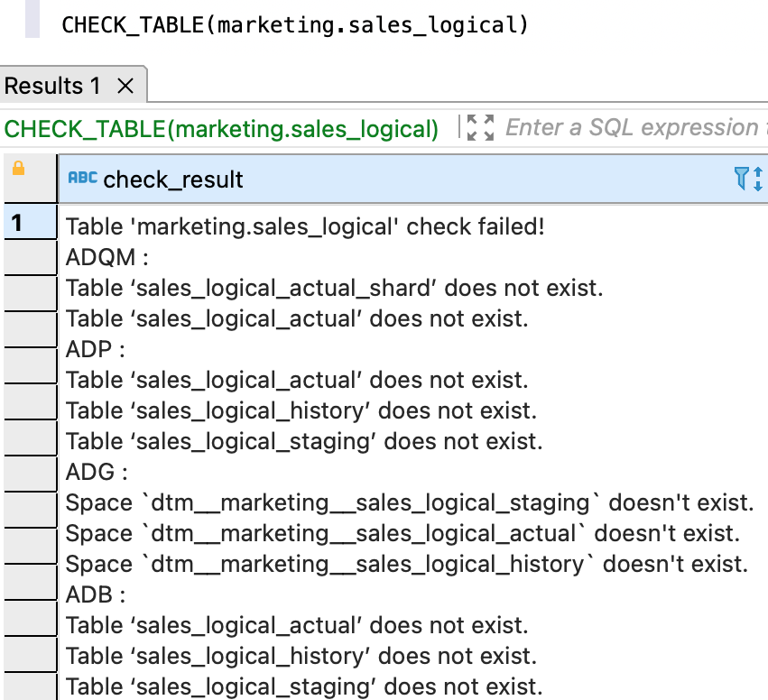The height and width of the screenshot is (700, 768).
Task: Select the ADG row cell
Action: coord(97,472)
